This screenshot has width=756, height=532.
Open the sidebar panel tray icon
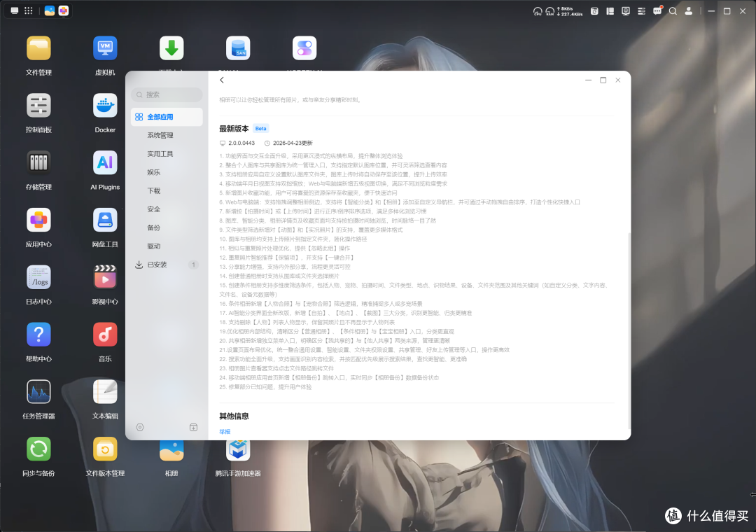click(610, 10)
